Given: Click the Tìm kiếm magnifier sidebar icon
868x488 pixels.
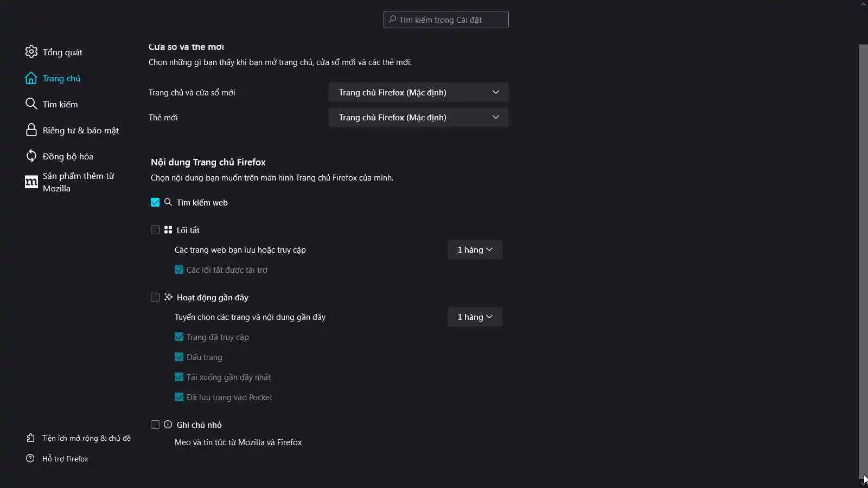Looking at the screenshot, I should [x=31, y=104].
